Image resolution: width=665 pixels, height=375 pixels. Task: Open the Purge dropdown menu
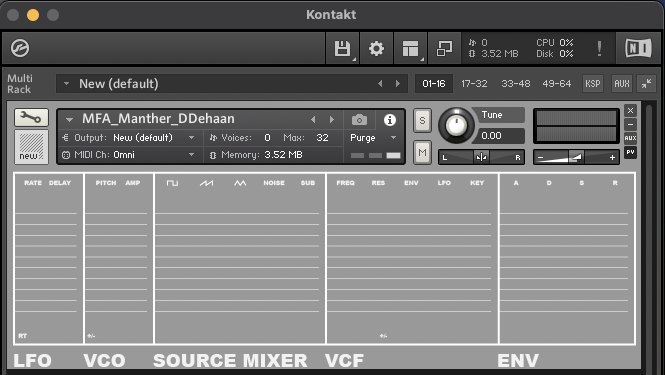[373, 138]
